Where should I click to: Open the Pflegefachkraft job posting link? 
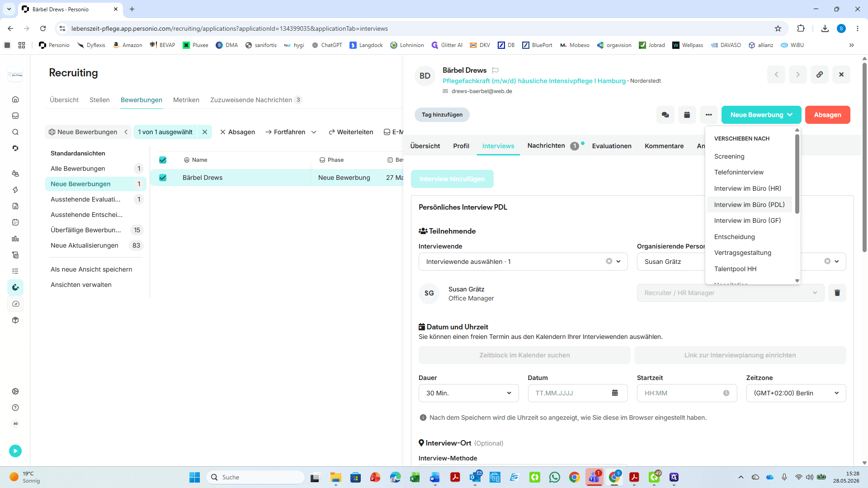click(534, 81)
